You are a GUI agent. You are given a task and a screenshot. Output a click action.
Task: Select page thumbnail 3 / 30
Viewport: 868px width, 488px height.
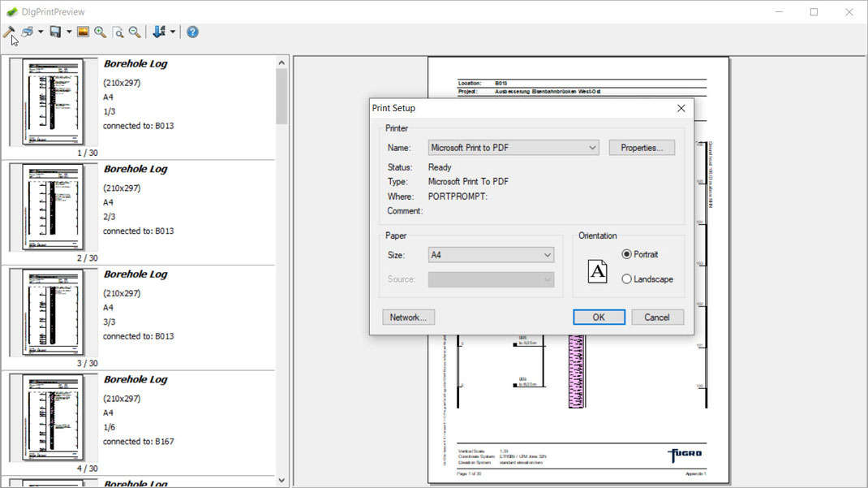pos(54,313)
